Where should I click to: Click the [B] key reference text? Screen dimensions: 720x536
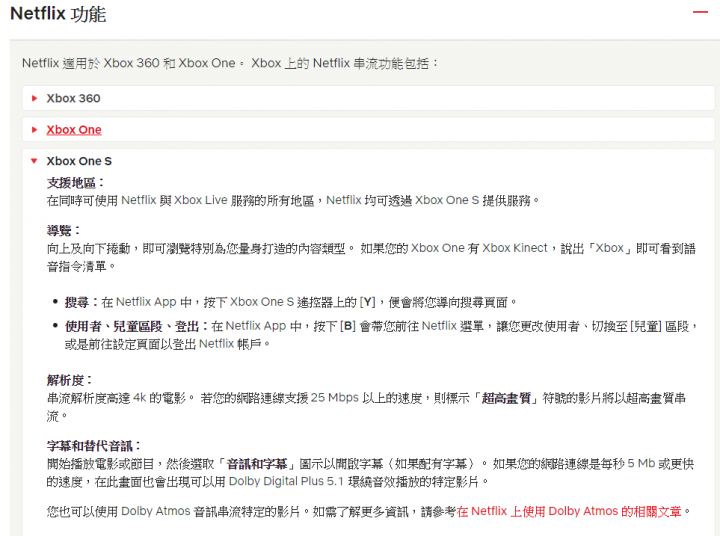click(348, 327)
